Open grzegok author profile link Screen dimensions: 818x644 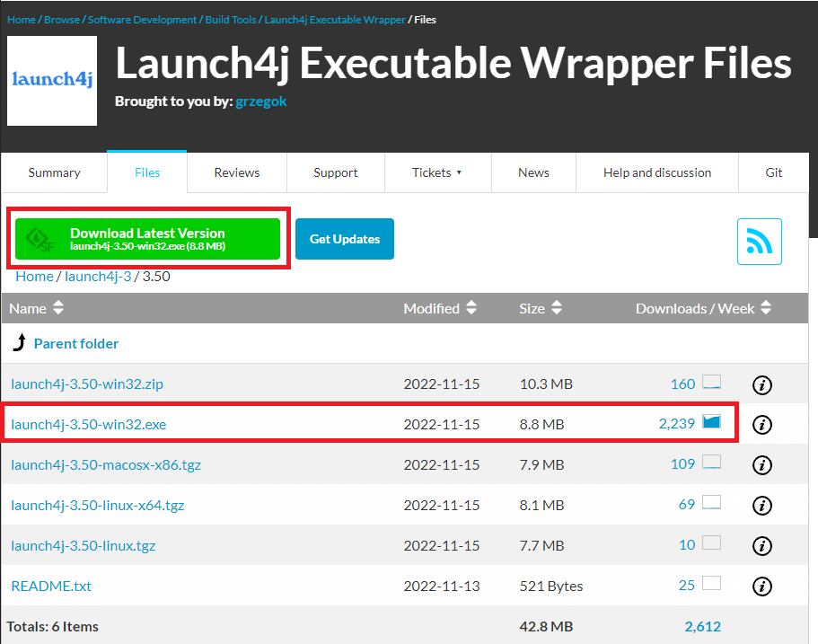[x=261, y=101]
